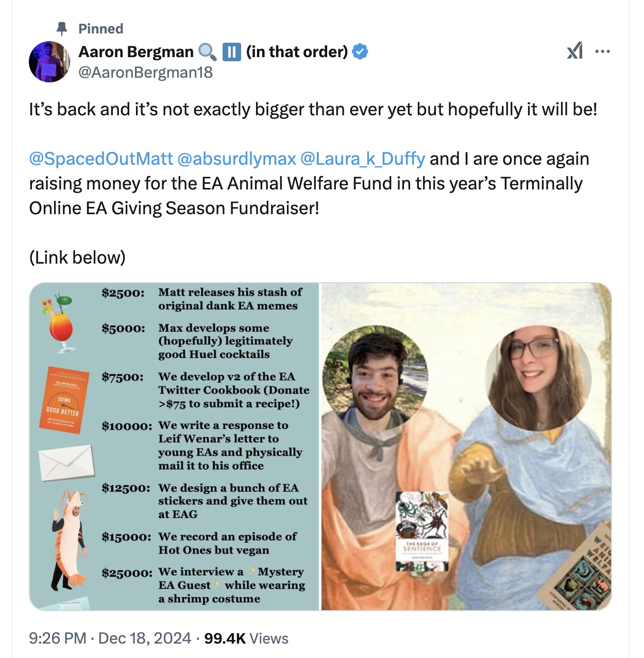Open the three-dot more options menu
The width and height of the screenshot is (644, 658).
coord(602,51)
